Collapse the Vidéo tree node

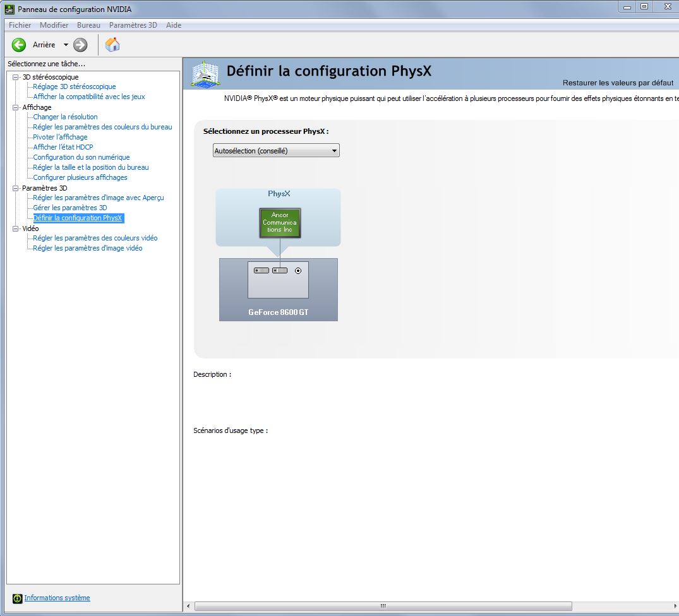click(x=16, y=228)
